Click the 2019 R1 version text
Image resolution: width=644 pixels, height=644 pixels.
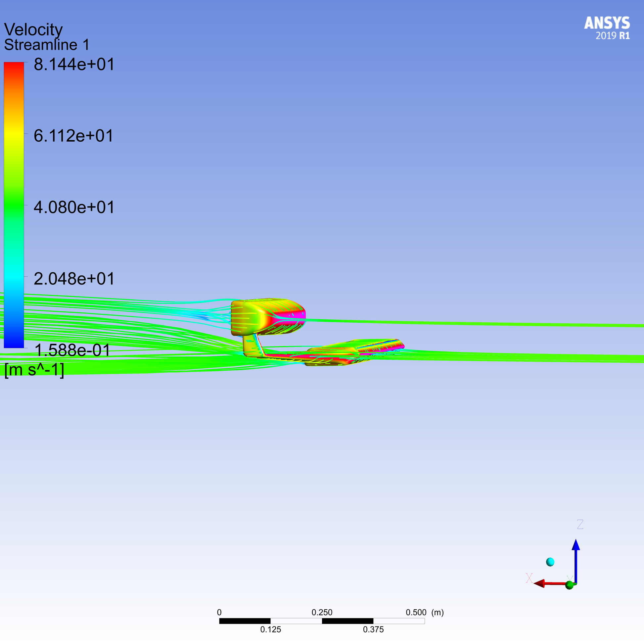click(613, 36)
